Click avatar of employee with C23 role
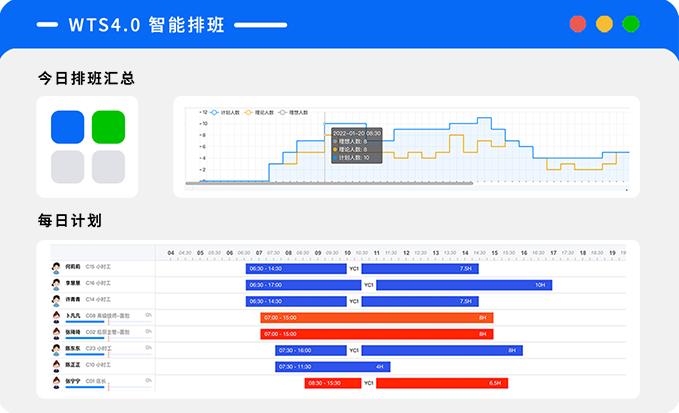 (x=57, y=350)
